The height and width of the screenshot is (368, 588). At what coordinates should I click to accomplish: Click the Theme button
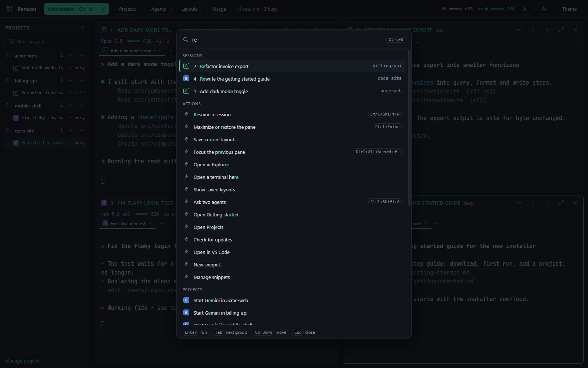coord(569,9)
